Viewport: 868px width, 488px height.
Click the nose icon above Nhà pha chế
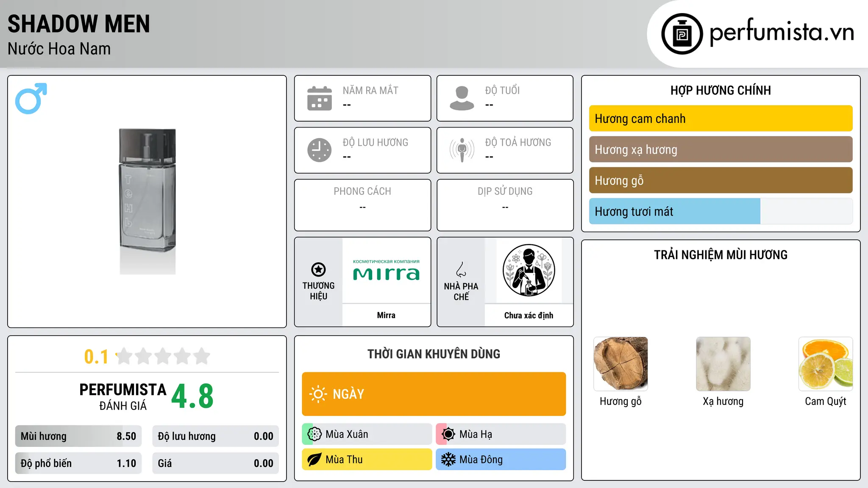pos(461,269)
